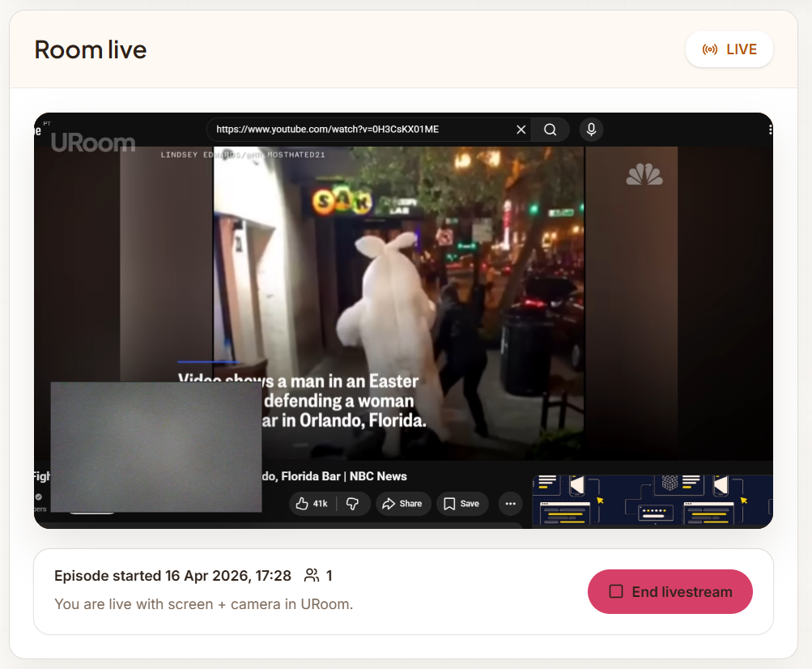Click the thumbs-down dislike icon
The image size is (812, 669).
pos(353,503)
